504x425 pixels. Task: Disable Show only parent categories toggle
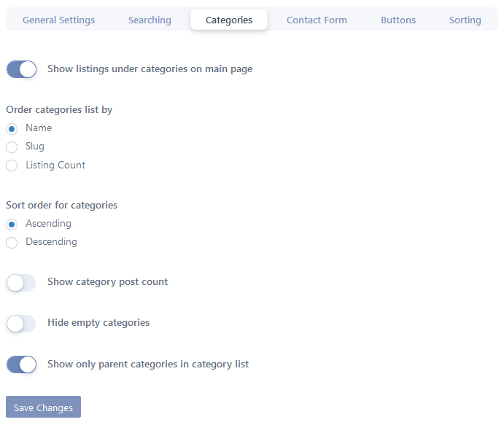pyautogui.click(x=21, y=364)
